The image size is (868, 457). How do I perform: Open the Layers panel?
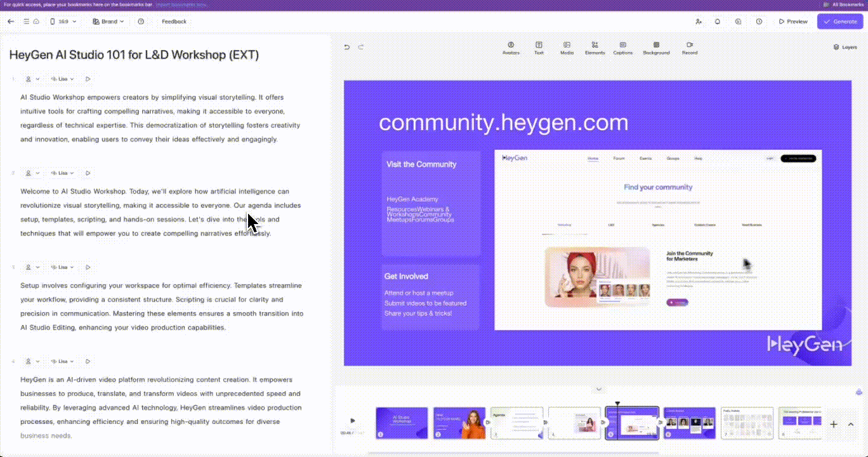click(845, 47)
